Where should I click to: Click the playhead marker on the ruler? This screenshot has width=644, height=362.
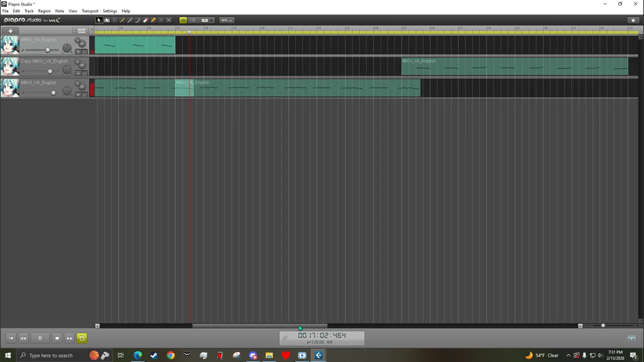189,32
